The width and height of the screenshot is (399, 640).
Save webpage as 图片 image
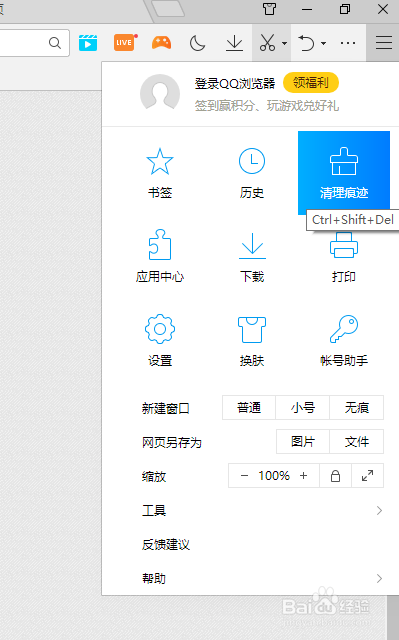tap(303, 441)
